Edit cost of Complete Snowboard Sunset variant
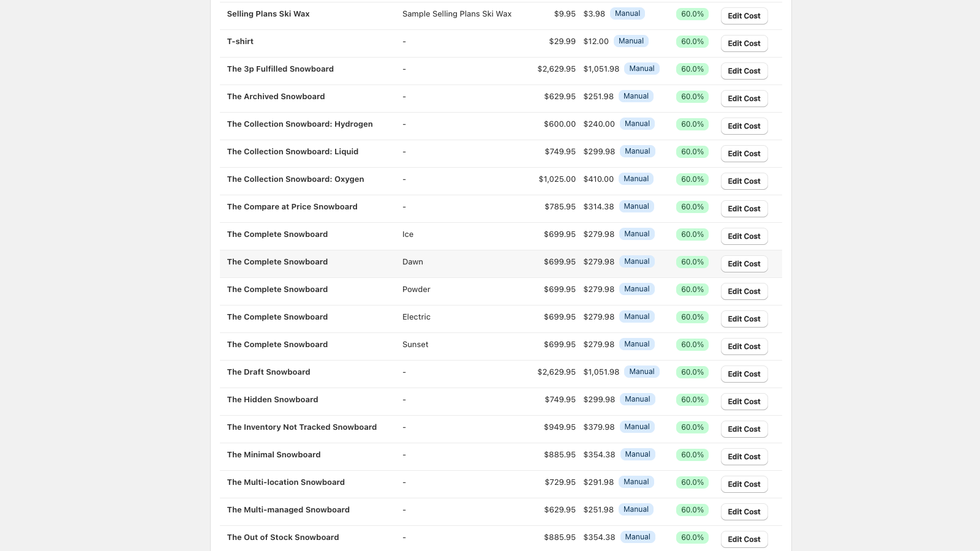Viewport: 980px width, 551px height. 744,347
